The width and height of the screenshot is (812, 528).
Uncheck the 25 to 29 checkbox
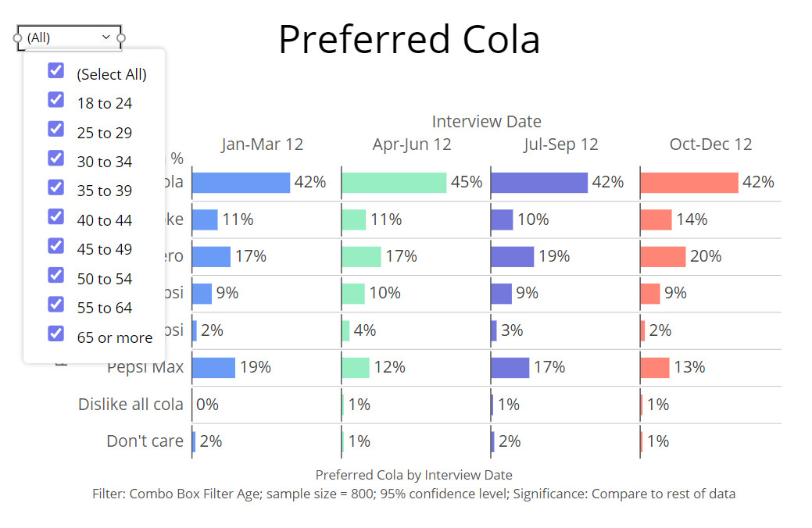coord(56,129)
